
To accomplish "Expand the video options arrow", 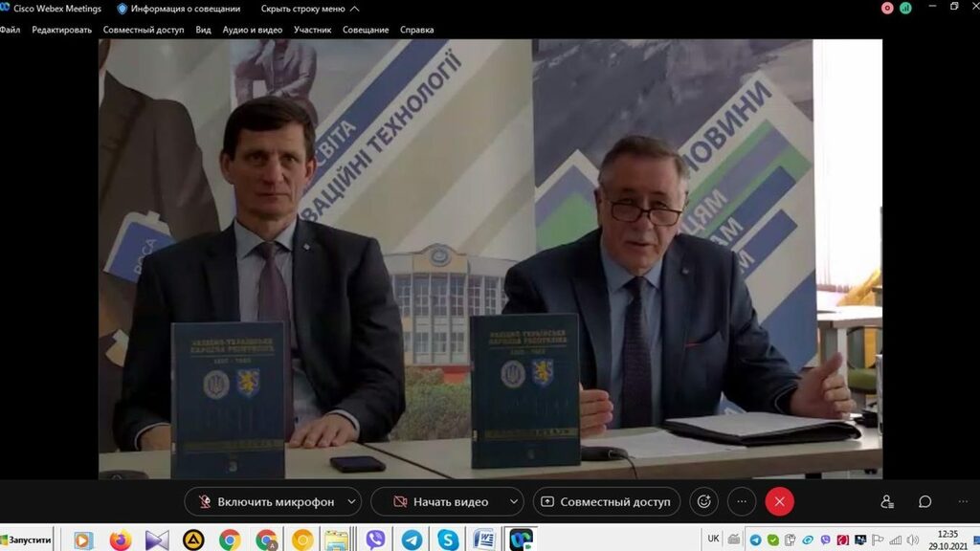I will (x=514, y=501).
